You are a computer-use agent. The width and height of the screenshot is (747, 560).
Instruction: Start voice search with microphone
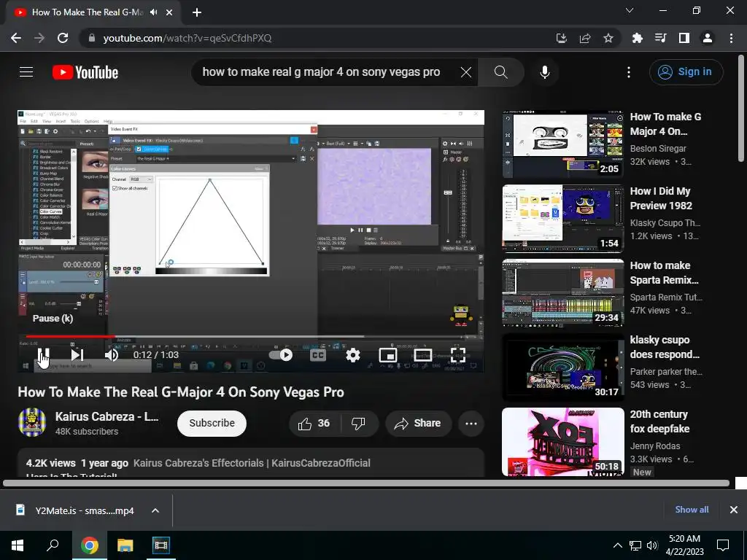(x=544, y=72)
